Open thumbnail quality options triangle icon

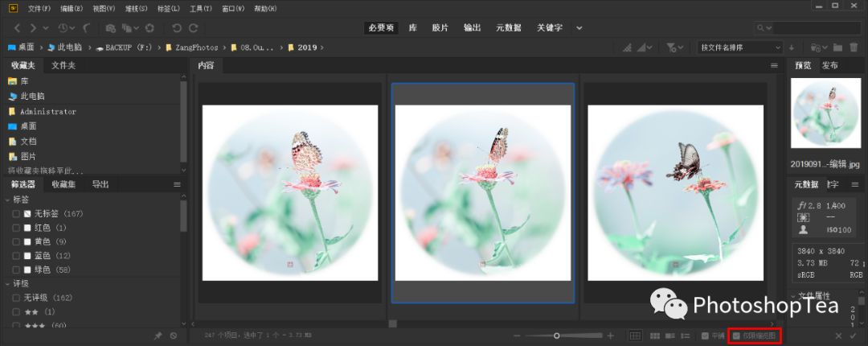645,47
